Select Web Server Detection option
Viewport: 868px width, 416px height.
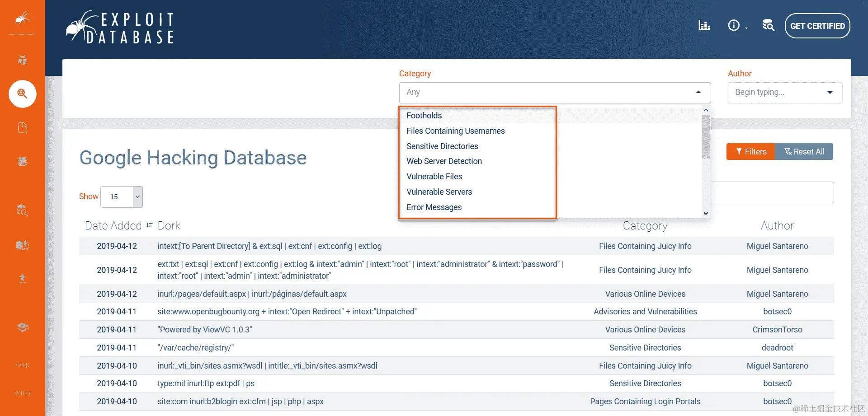coord(444,161)
